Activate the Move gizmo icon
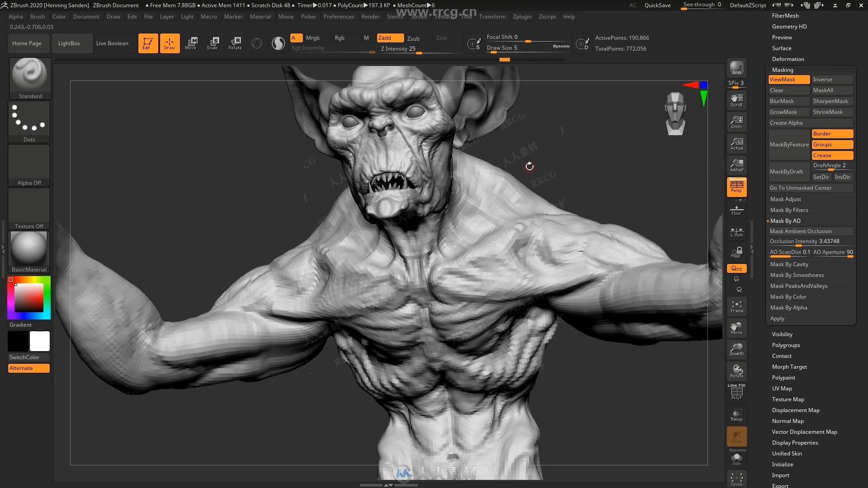 [x=191, y=43]
